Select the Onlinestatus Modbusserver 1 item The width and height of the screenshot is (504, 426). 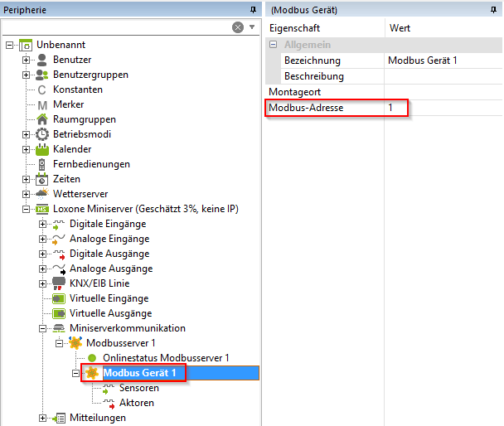click(166, 358)
